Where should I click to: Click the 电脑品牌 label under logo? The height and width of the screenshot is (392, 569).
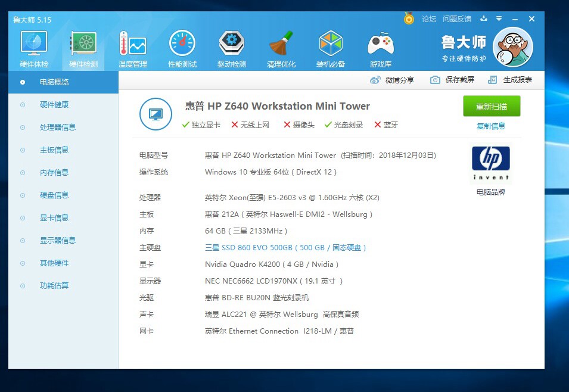[491, 192]
